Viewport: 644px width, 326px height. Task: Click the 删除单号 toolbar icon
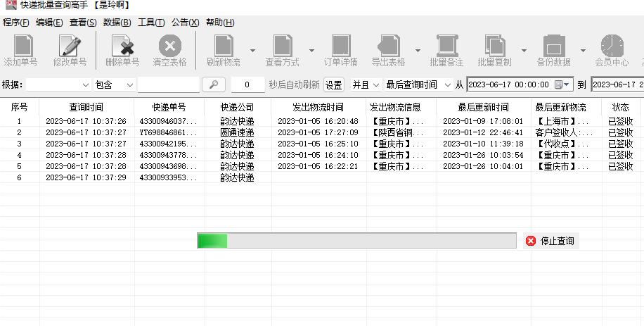tap(122, 45)
